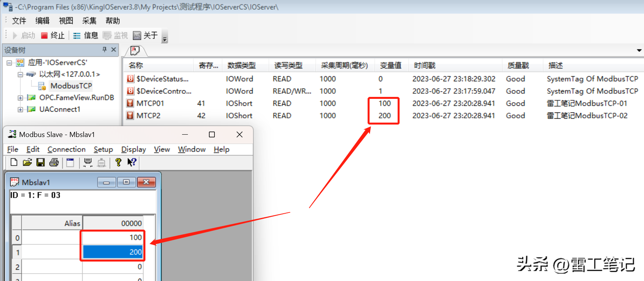Expand the UAConnect1 tree node

[x=20, y=110]
